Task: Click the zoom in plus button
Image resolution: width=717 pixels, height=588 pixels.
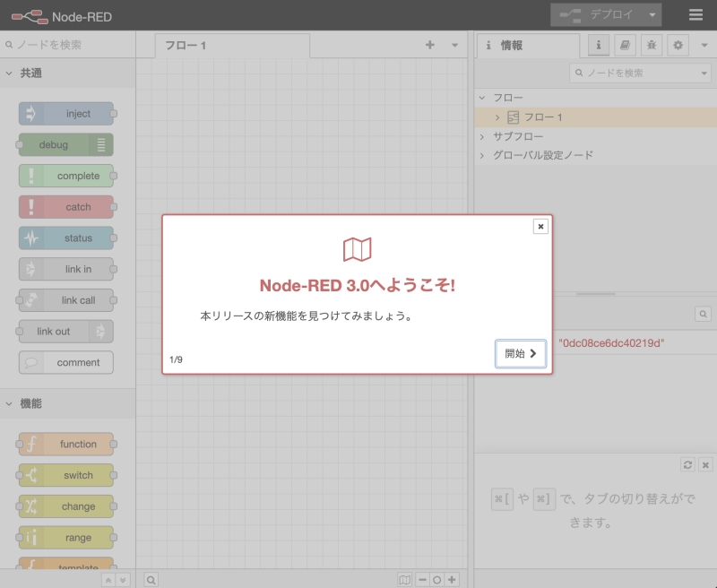Action: [452, 580]
